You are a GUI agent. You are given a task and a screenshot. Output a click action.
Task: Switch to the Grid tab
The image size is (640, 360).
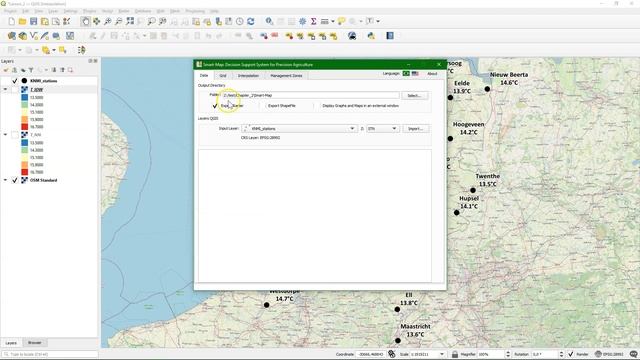(223, 76)
